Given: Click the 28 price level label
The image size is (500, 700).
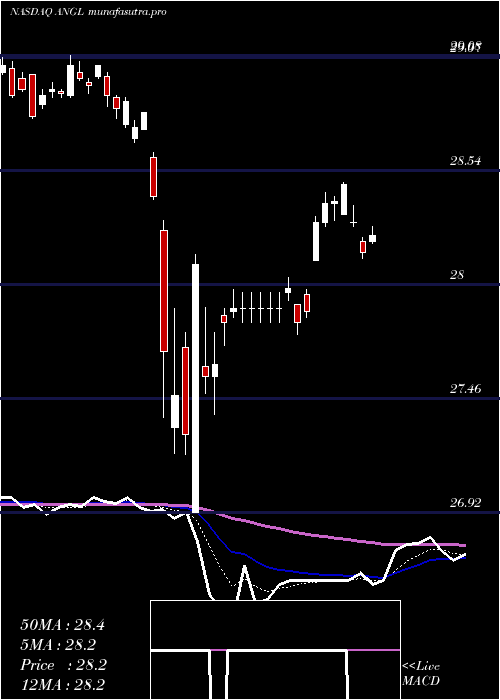Looking at the screenshot, I should click(x=457, y=275).
